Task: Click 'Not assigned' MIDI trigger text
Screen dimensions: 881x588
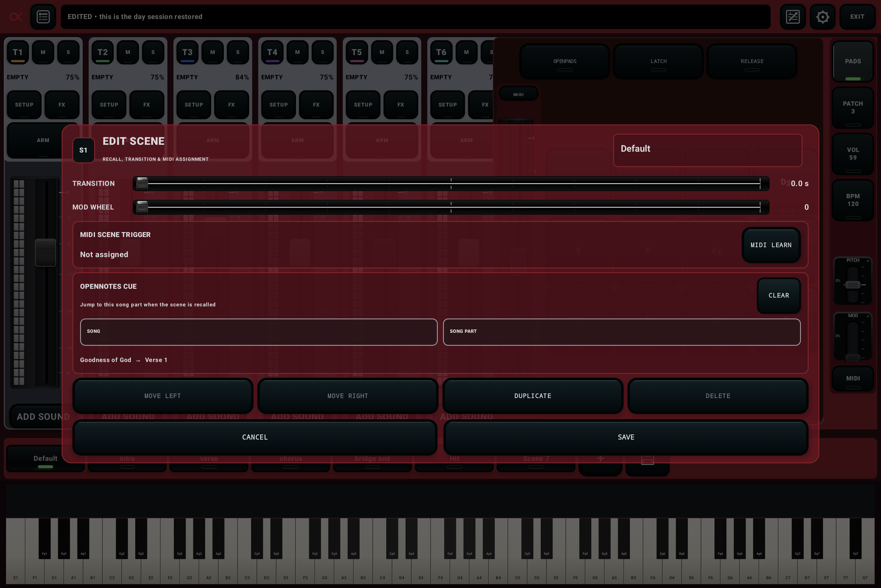Action: tap(104, 255)
